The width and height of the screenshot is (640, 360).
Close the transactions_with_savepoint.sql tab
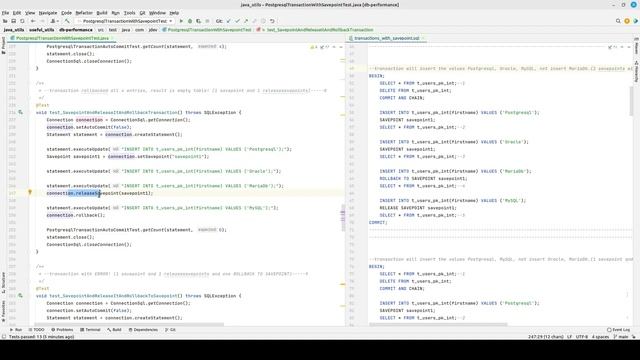click(x=424, y=38)
